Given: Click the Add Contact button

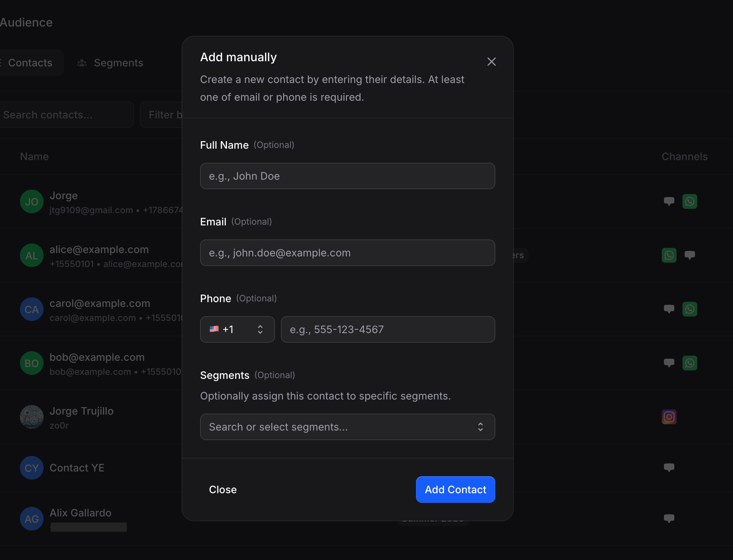Looking at the screenshot, I should click(455, 490).
